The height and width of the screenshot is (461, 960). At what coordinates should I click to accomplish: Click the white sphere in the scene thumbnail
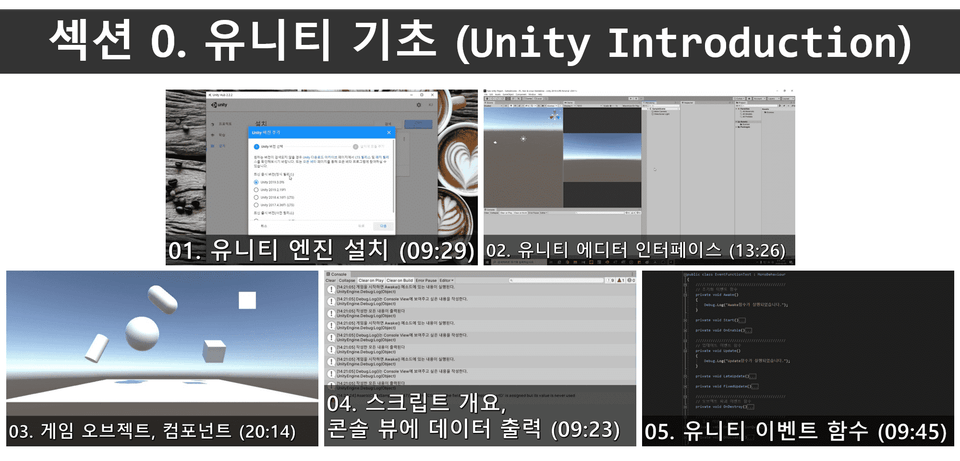142,334
